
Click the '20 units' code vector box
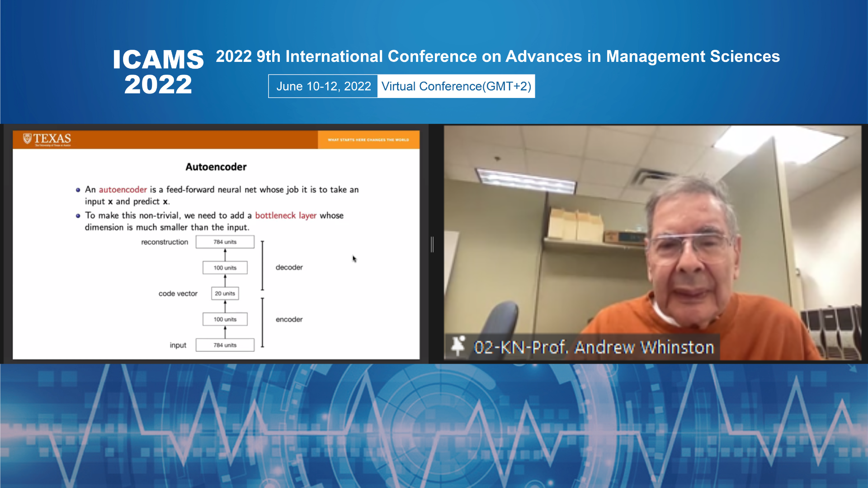[x=225, y=293]
